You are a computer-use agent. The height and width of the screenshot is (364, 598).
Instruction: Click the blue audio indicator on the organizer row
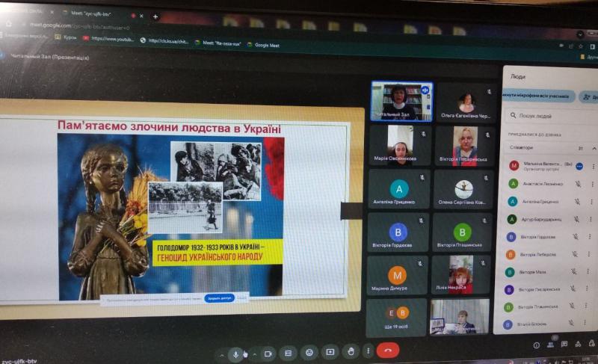coord(579,167)
